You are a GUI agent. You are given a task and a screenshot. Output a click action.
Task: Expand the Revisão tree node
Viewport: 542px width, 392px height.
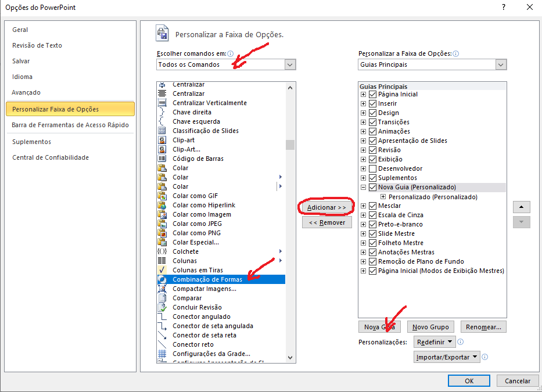click(x=363, y=150)
